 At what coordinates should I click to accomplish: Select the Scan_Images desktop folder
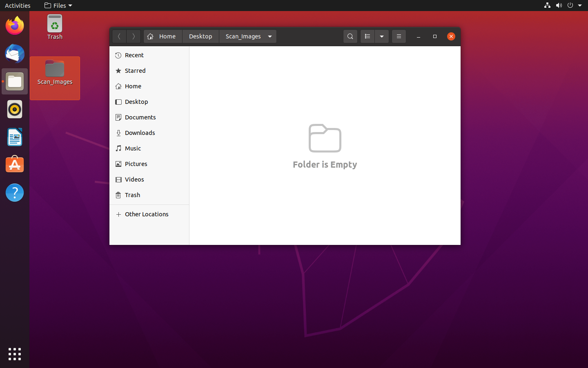pos(55,73)
